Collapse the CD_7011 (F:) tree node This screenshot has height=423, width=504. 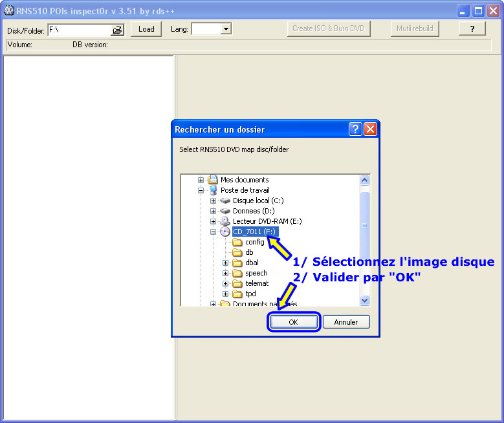click(x=214, y=232)
